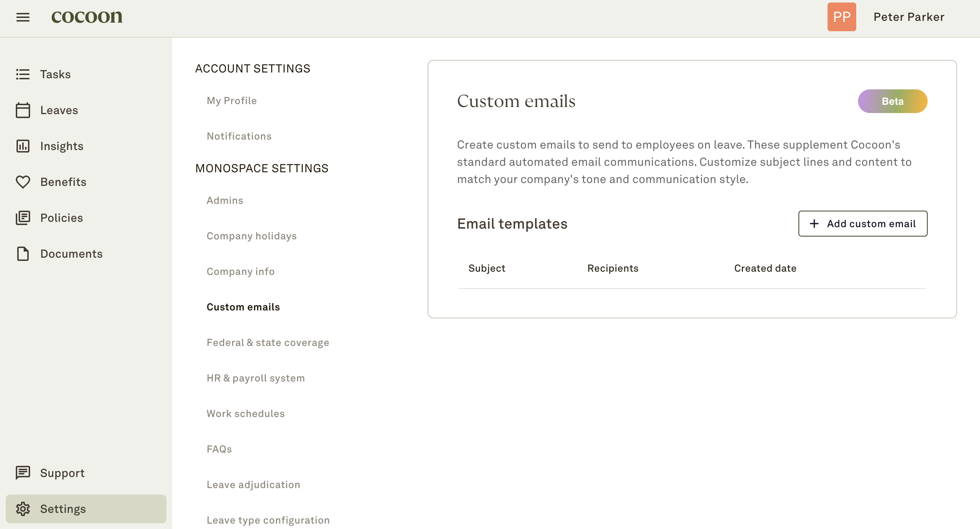
Task: Go to Tasks in sidebar
Action: pos(86,74)
